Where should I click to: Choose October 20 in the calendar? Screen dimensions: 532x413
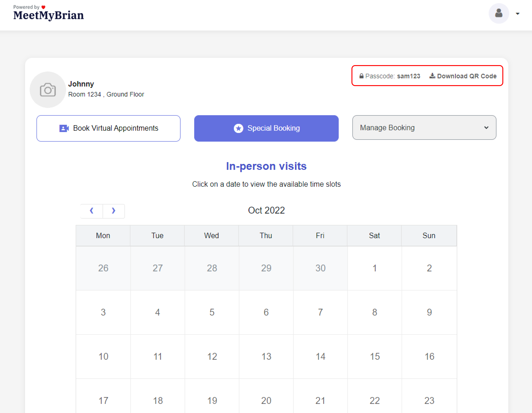pos(266,400)
